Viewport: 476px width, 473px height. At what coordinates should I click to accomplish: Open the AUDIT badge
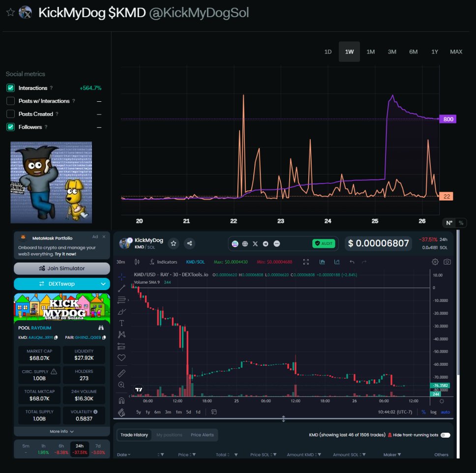[324, 243]
